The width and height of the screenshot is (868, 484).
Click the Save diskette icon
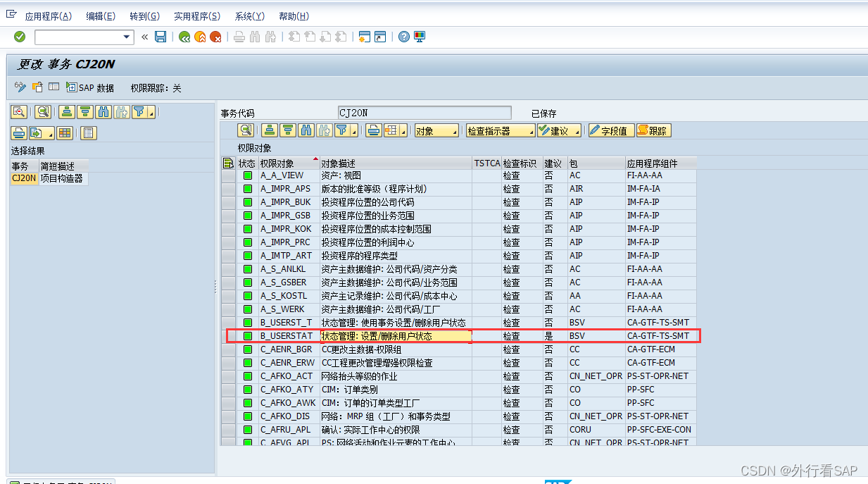pos(161,37)
